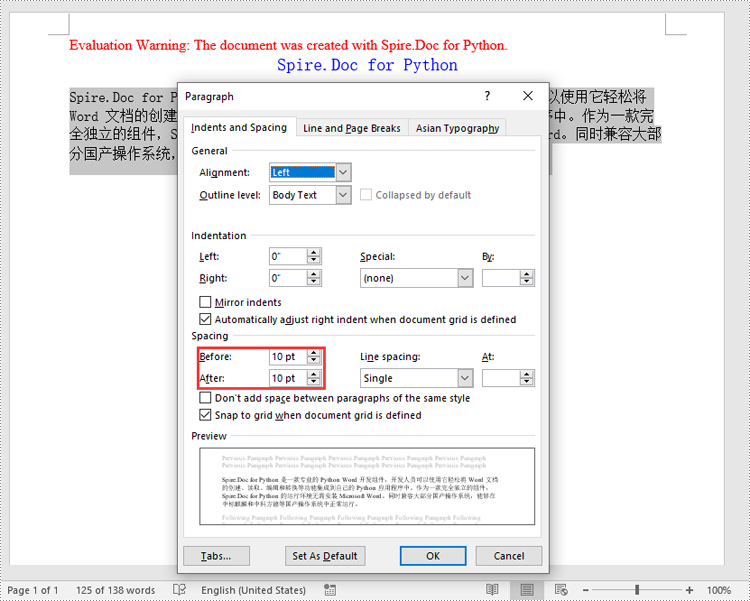Click 125 of 138 words count
This screenshot has width=750, height=601.
click(x=115, y=590)
